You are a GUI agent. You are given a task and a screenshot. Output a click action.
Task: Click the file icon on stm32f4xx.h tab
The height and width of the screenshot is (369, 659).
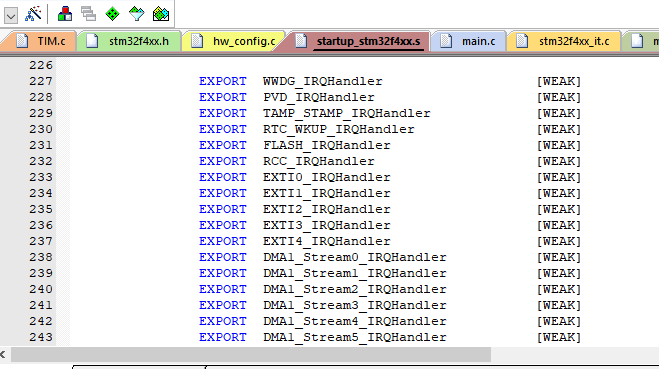point(92,41)
